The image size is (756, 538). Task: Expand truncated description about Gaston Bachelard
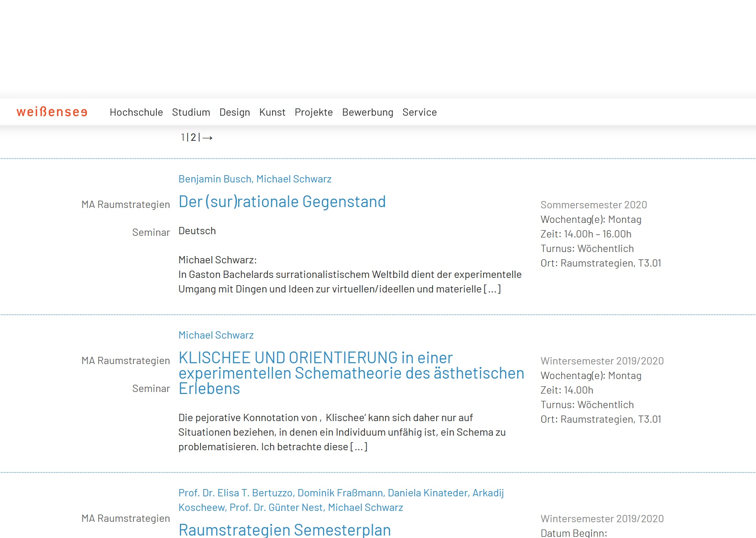pyautogui.click(x=492, y=289)
